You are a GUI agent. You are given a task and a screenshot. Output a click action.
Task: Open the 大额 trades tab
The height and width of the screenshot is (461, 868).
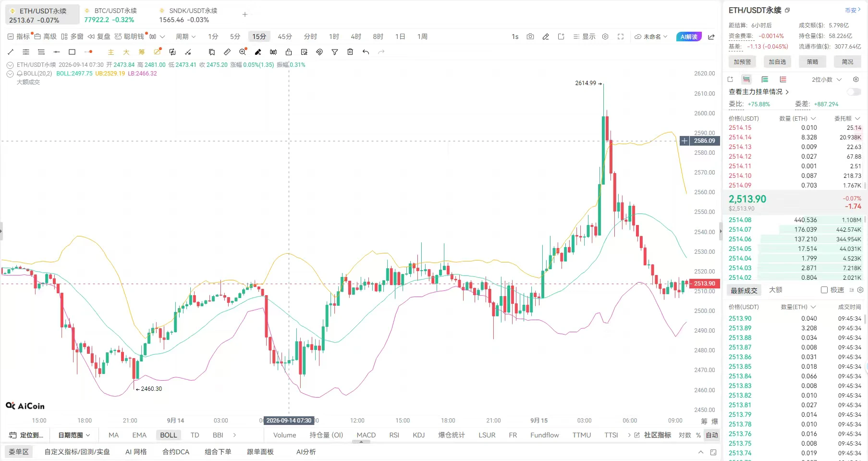(x=776, y=290)
